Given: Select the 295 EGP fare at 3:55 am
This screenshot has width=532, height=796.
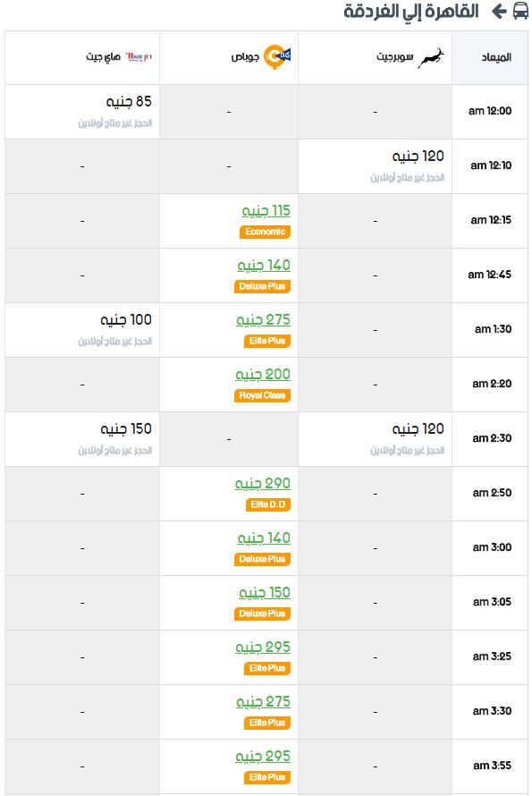Looking at the screenshot, I should click(263, 756).
